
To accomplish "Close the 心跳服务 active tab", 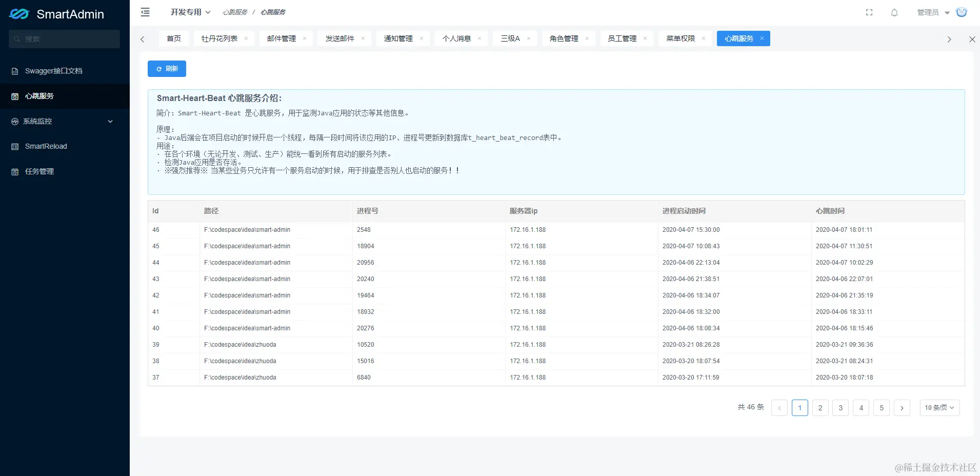I will tap(762, 38).
